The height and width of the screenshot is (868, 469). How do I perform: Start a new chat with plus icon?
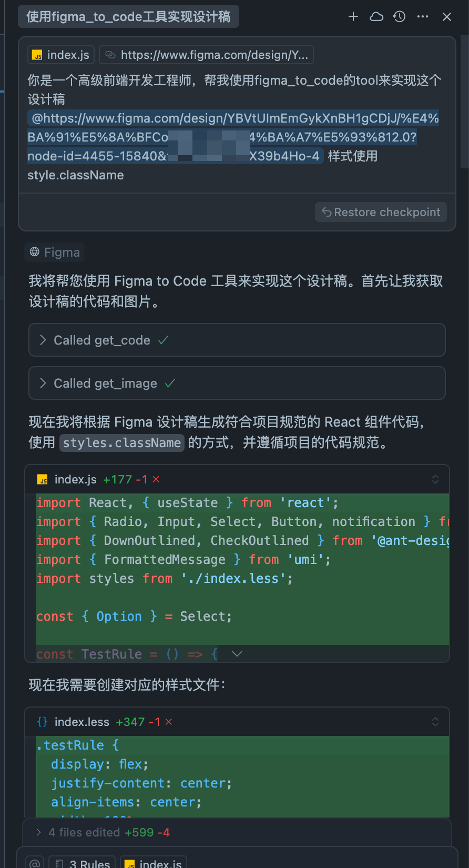[353, 17]
